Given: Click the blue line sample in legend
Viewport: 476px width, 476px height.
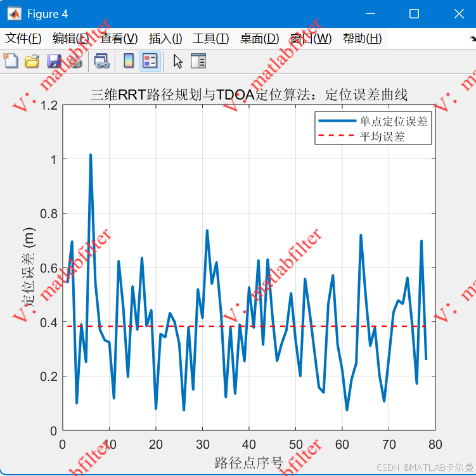Looking at the screenshot, I should (337, 121).
